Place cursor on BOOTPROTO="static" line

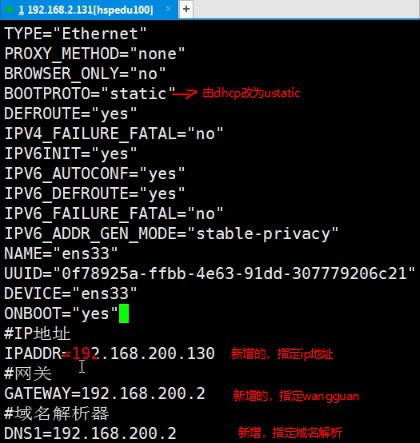point(90,93)
